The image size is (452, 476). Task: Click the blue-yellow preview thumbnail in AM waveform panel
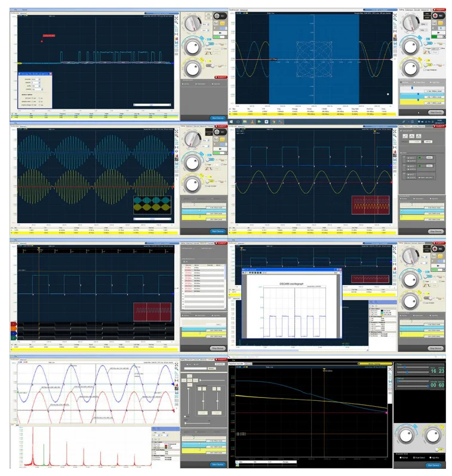click(x=152, y=205)
